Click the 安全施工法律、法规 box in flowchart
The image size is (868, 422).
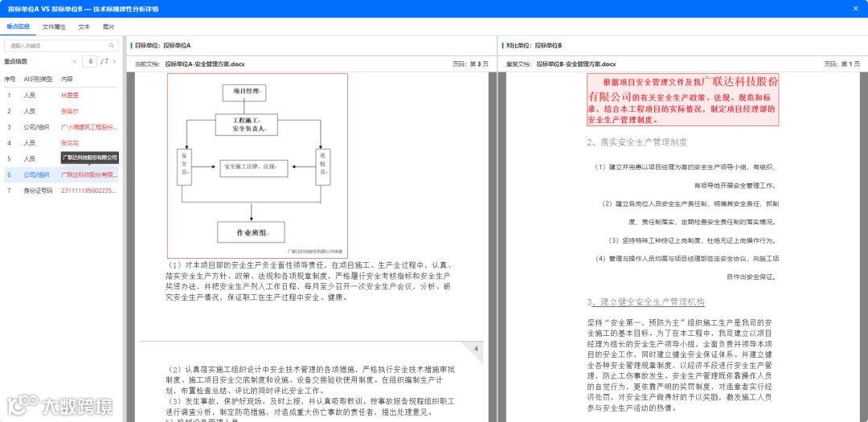254,168
